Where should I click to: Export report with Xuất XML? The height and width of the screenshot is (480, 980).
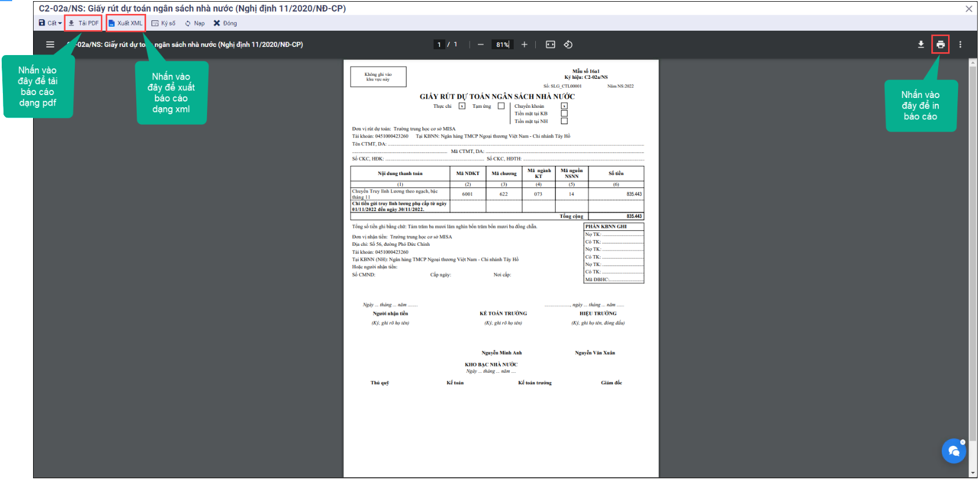(125, 23)
